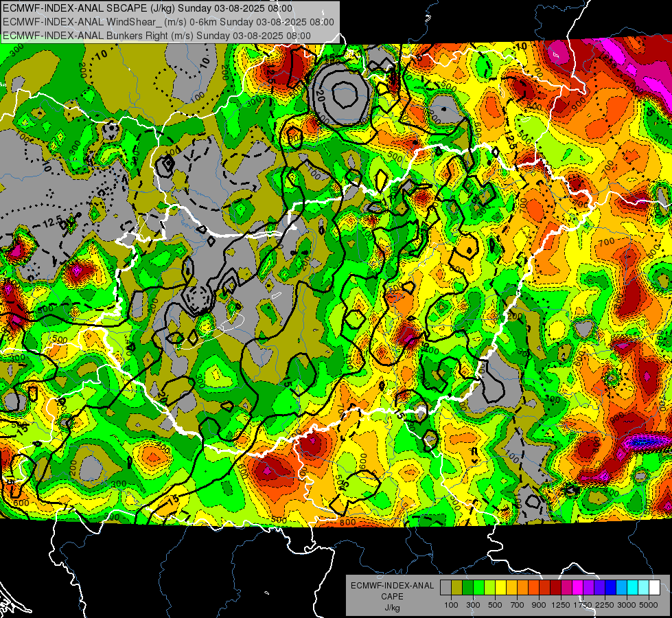The width and height of the screenshot is (672, 618).
Task: Select the dark green swatch left of 300
Action: (467, 588)
